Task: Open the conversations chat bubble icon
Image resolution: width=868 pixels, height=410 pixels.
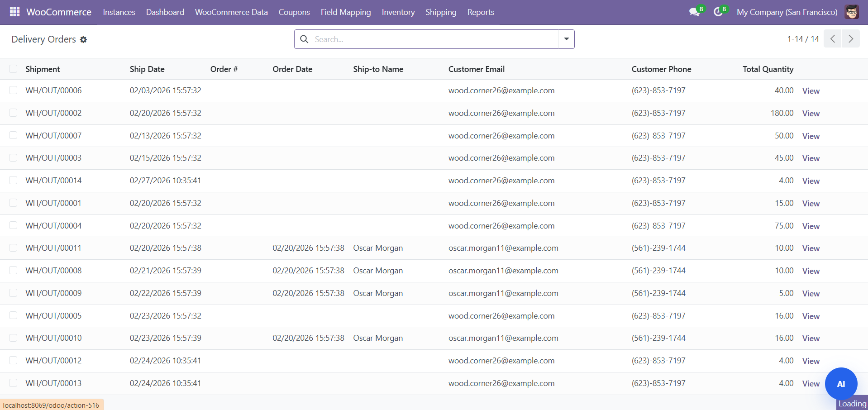Action: point(694,12)
